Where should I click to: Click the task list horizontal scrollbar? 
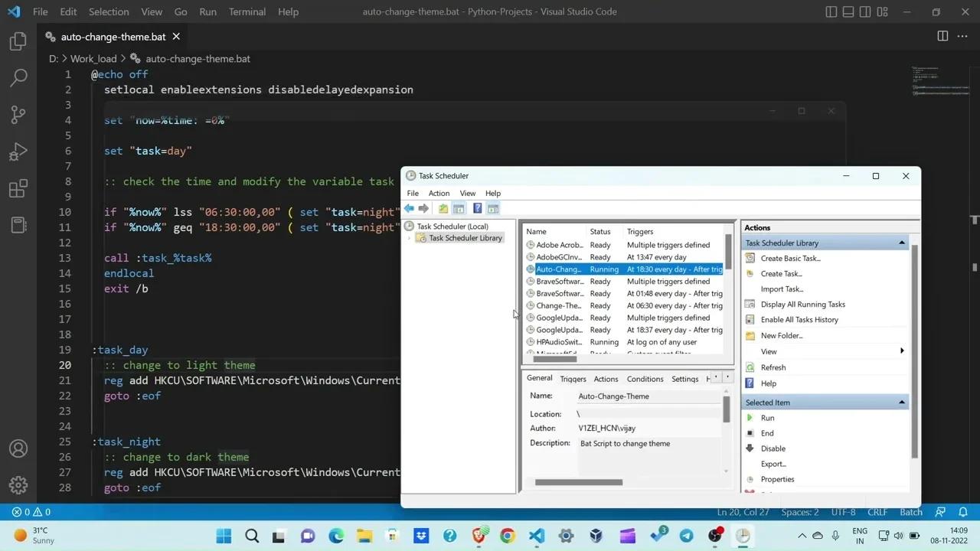coord(555,359)
